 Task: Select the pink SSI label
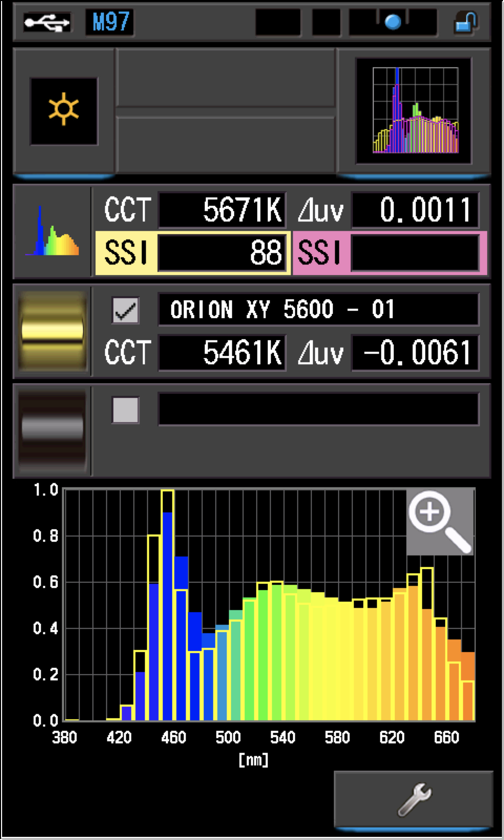tap(320, 253)
